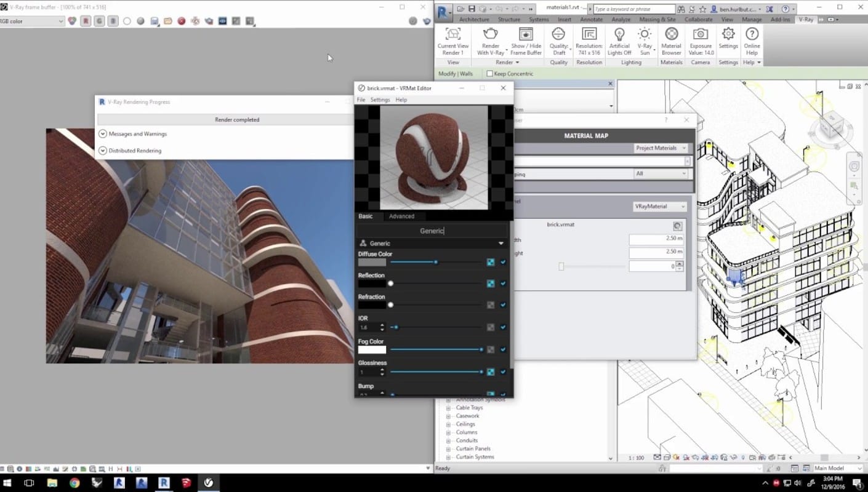Start a render with the V-Ray teapot
The width and height of the screenshot is (868, 492).
click(491, 34)
